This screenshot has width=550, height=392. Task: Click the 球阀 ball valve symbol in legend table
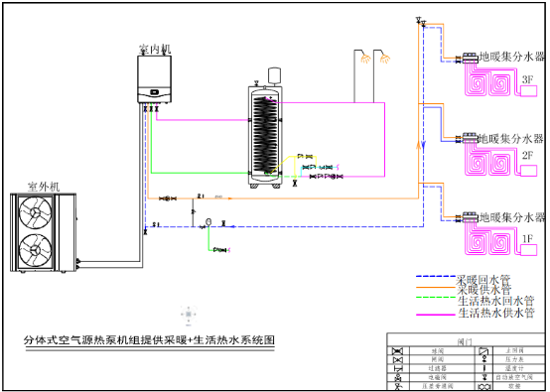click(x=398, y=350)
